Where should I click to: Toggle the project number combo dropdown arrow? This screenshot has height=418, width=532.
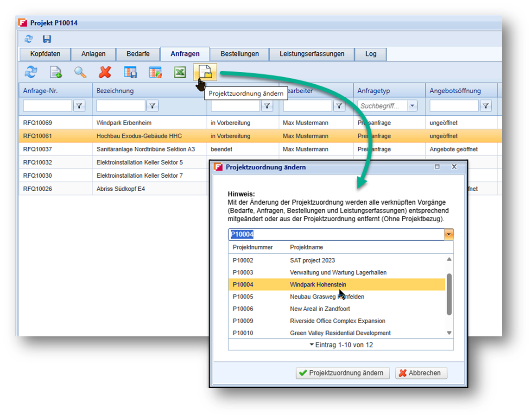click(x=449, y=234)
